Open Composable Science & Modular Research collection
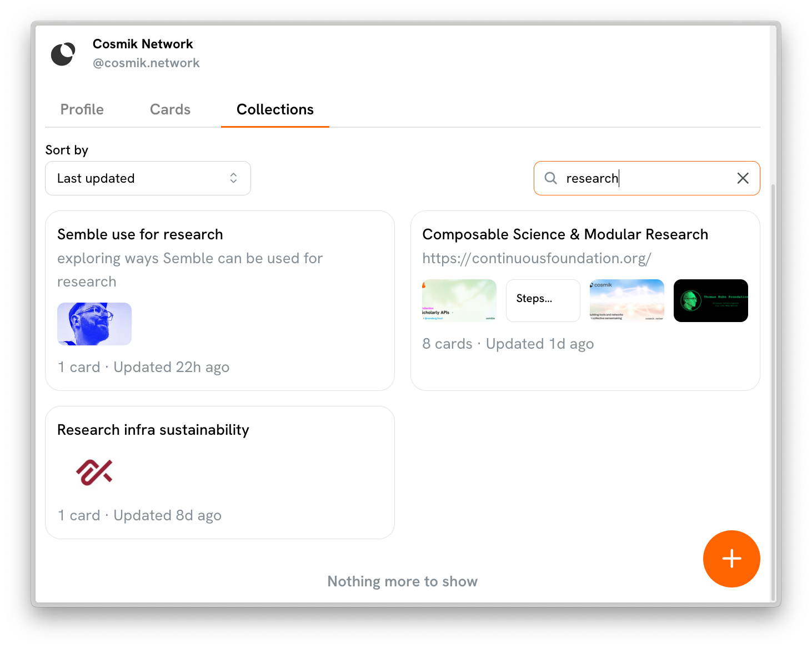This screenshot has height=648, width=812. pyautogui.click(x=585, y=300)
